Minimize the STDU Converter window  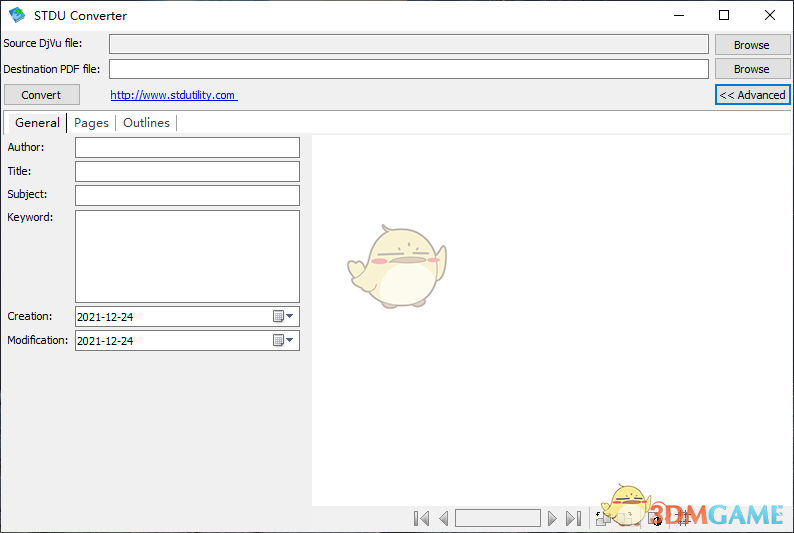point(679,15)
